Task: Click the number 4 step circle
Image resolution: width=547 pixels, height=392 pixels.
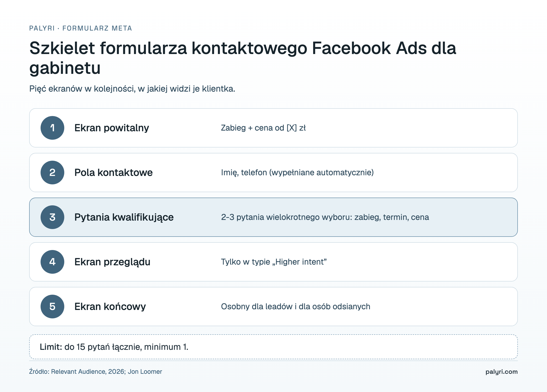Action: [x=52, y=262]
